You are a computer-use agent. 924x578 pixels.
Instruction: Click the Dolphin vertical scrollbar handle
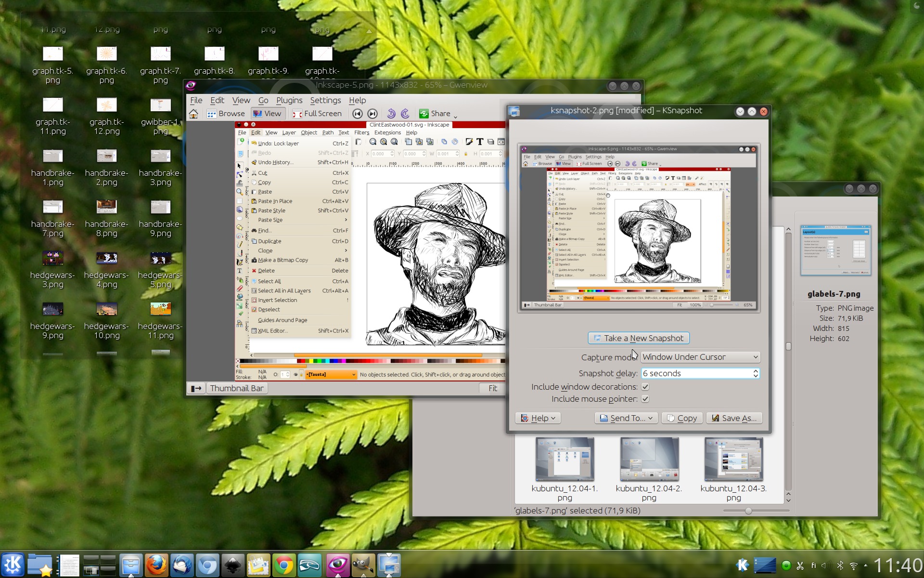pyautogui.click(x=788, y=346)
